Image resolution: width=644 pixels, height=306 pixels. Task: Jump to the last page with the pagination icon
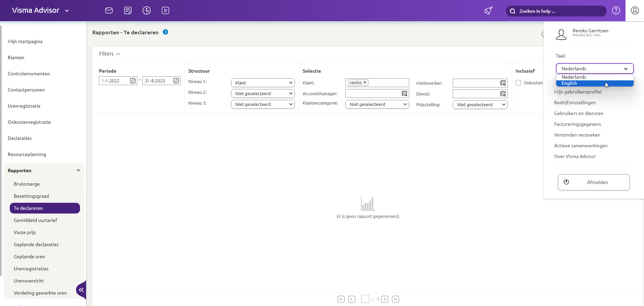click(396, 299)
